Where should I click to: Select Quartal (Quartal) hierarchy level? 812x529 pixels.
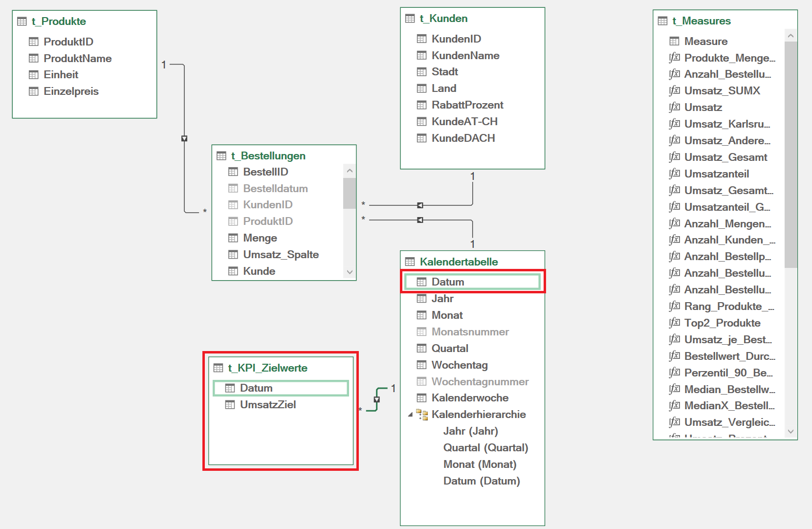pos(485,448)
